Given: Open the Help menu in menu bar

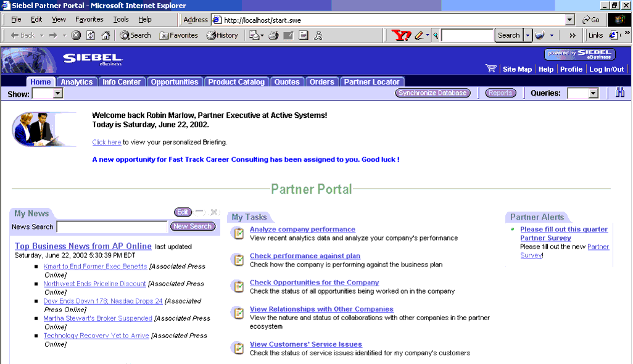Looking at the screenshot, I should 144,19.
